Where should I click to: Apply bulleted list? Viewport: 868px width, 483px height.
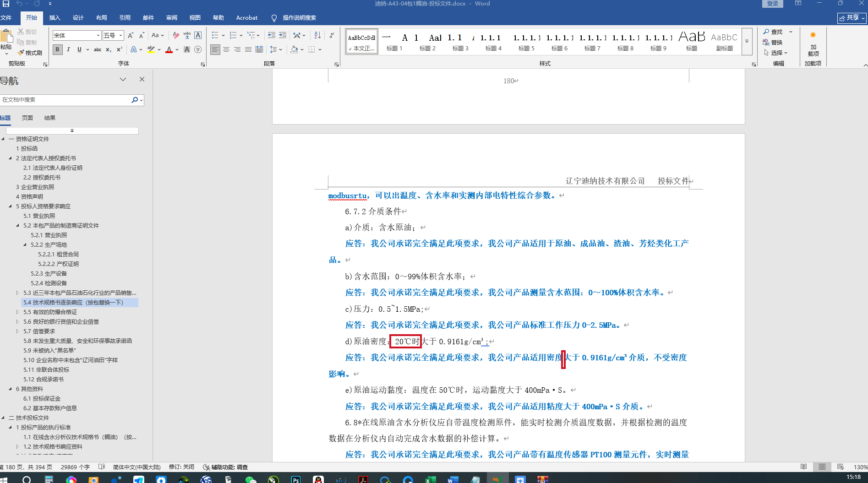pyautogui.click(x=215, y=35)
